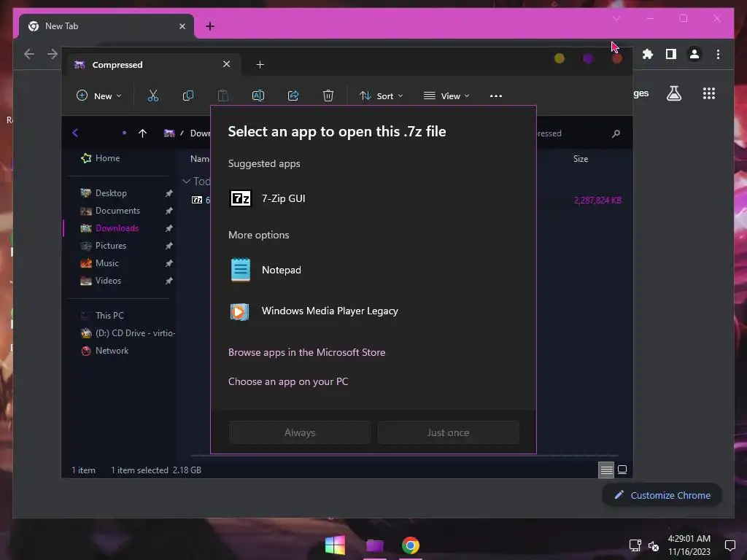Open Home in the navigation pane
The image size is (747, 560).
(101, 158)
